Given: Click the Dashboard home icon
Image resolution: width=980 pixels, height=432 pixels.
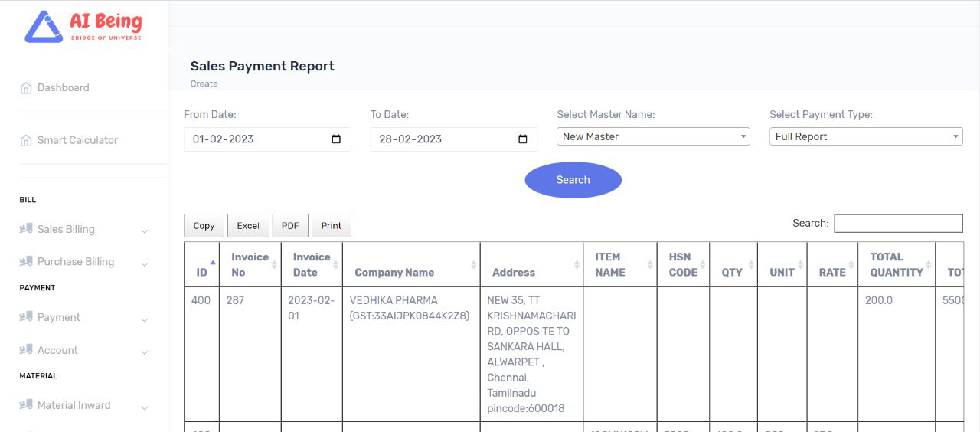Looking at the screenshot, I should (x=26, y=88).
